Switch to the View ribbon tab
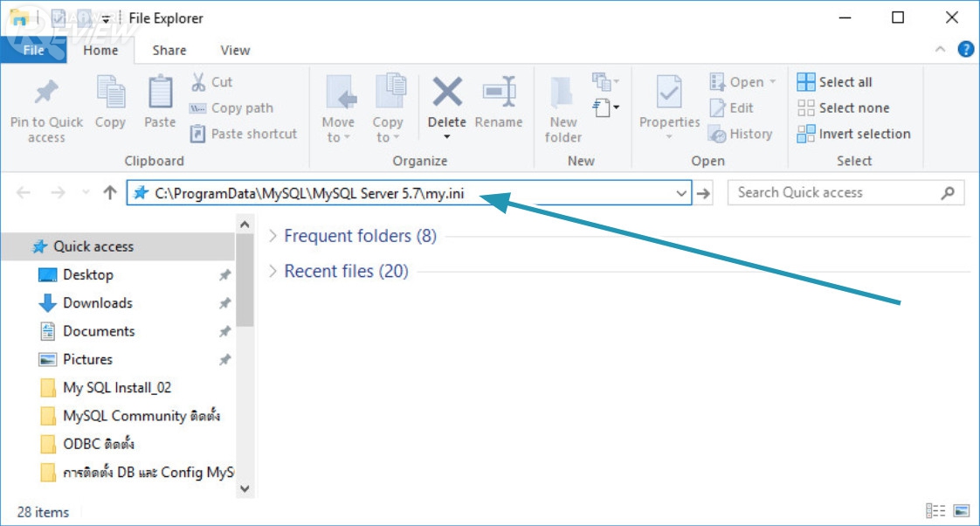This screenshot has height=526, width=980. coord(235,51)
